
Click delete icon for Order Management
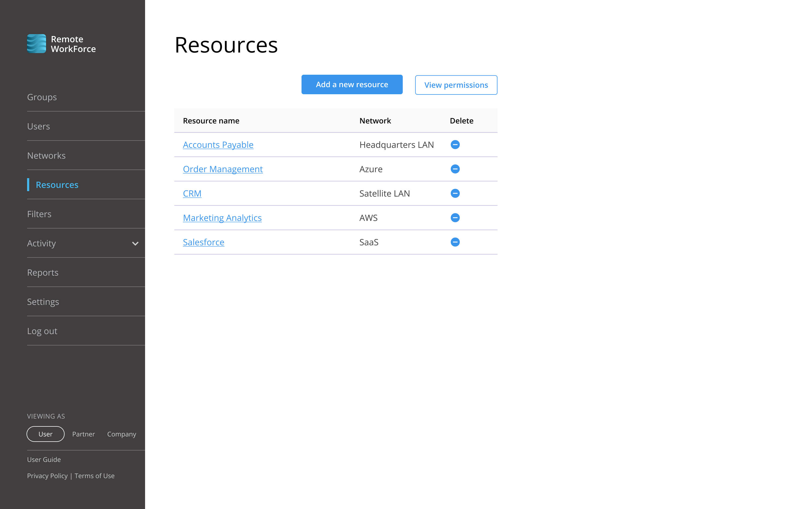click(x=455, y=169)
